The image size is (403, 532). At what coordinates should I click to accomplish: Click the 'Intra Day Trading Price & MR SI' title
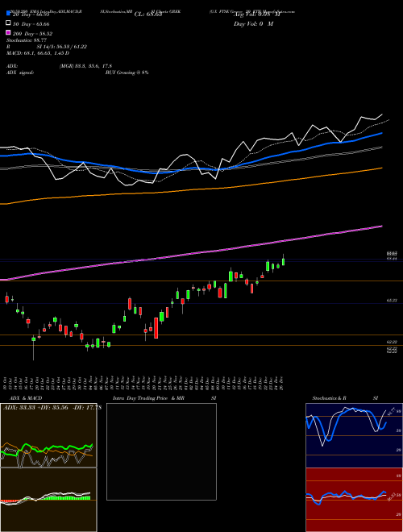tap(164, 398)
